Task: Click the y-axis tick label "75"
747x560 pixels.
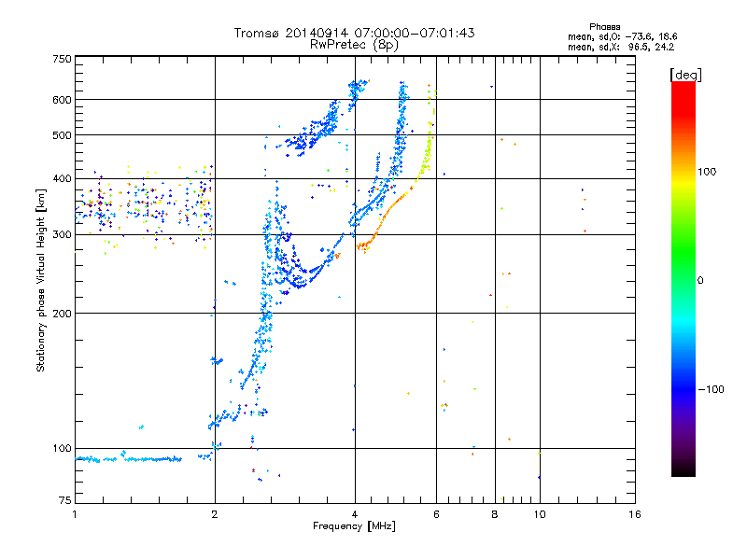Action: point(65,500)
